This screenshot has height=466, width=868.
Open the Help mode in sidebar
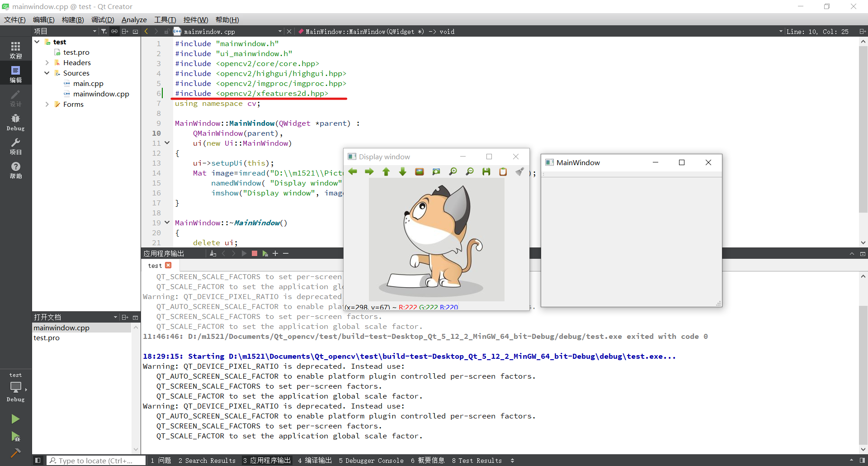click(x=15, y=170)
